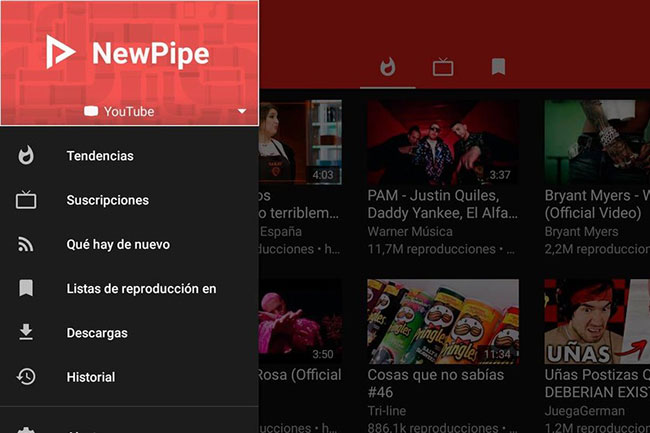The image size is (650, 433).
Task: Click the 'Bryant Myers' channel name
Action: 582,232
